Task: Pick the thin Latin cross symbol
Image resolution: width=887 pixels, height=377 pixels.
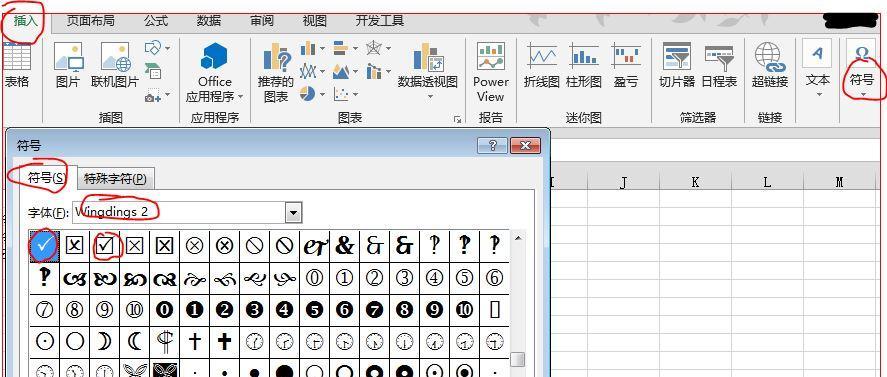Action: 195,341
